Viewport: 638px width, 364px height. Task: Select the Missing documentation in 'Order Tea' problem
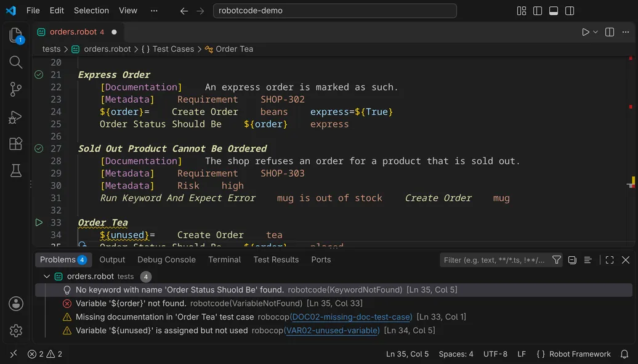click(x=333, y=317)
